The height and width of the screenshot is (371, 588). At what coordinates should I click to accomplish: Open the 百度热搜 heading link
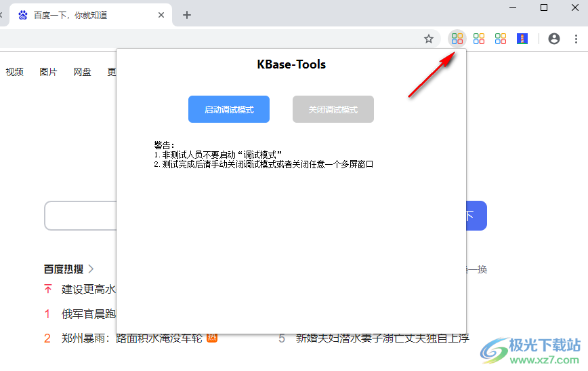(x=64, y=269)
